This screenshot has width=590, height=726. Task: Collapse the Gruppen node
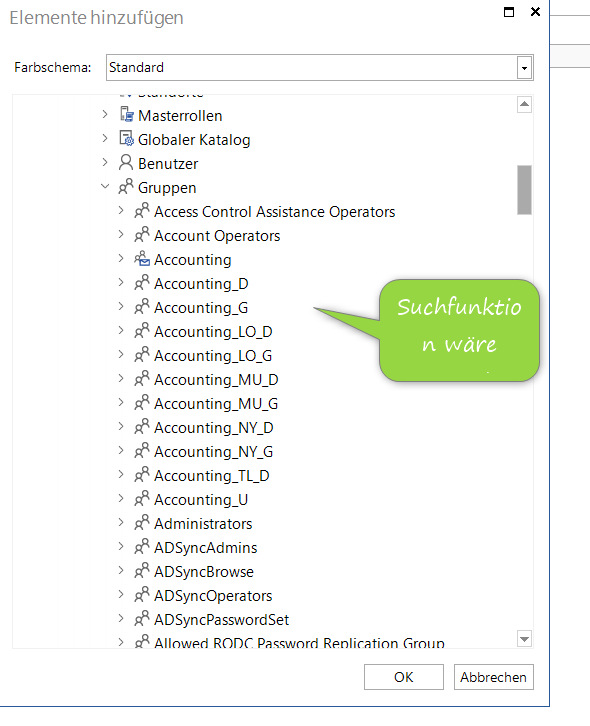[105, 187]
